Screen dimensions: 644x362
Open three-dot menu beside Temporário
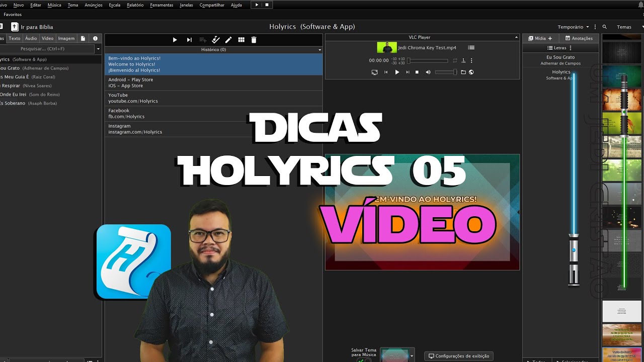click(595, 27)
